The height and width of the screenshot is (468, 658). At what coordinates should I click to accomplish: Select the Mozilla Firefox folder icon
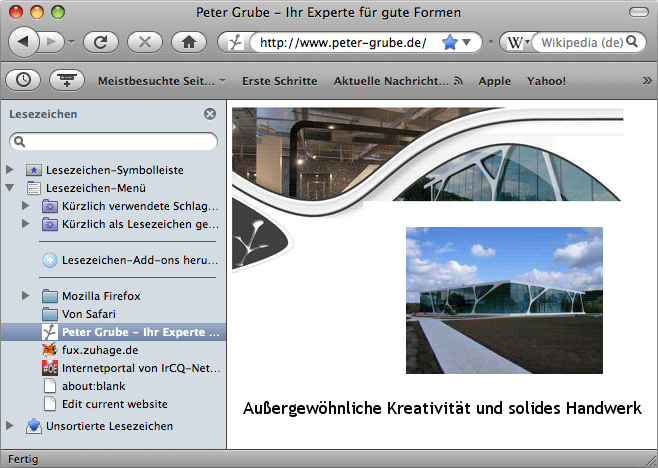click(50, 296)
